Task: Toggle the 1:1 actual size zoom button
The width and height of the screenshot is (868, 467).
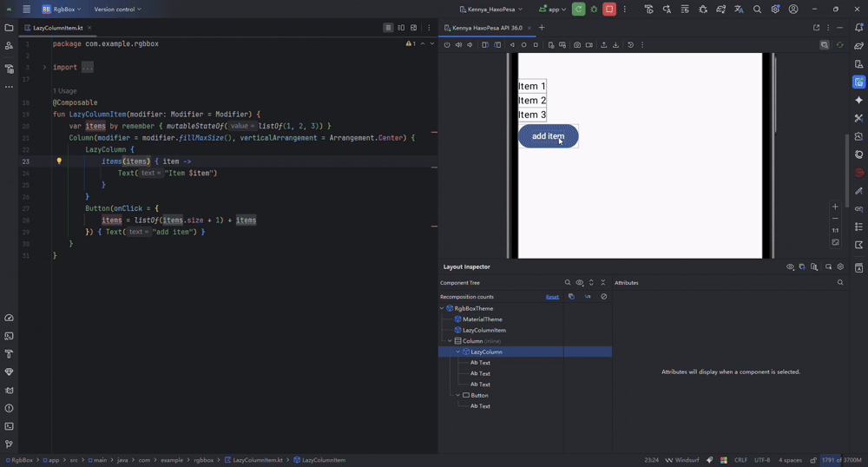Action: tap(835, 230)
